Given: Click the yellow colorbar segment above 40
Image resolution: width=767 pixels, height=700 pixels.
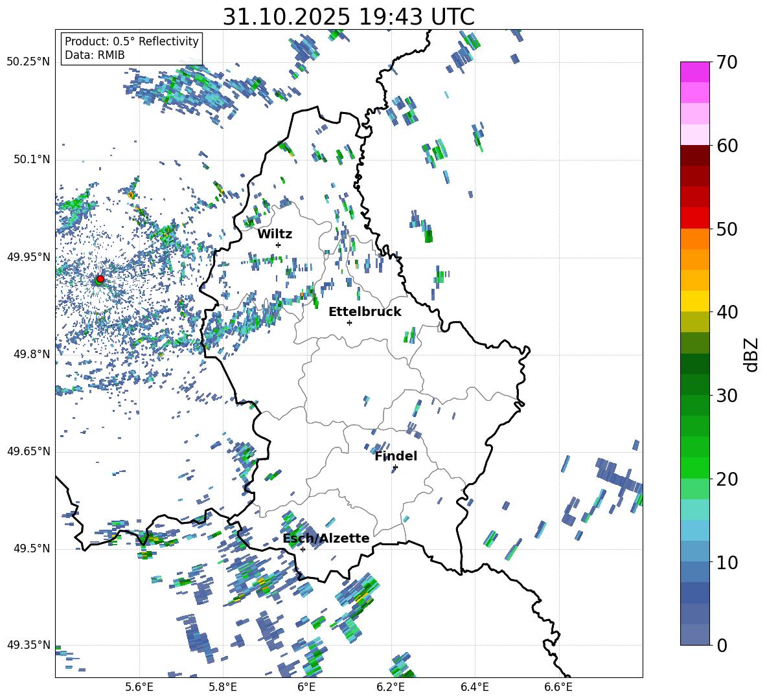Looking at the screenshot, I should (695, 301).
